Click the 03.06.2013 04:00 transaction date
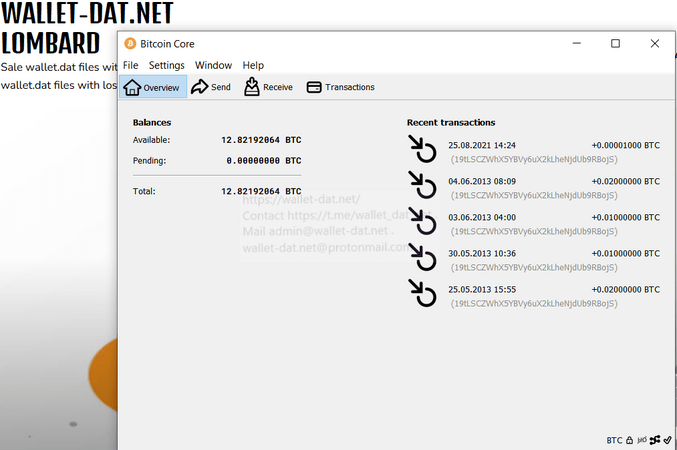677x450 pixels. tap(482, 218)
